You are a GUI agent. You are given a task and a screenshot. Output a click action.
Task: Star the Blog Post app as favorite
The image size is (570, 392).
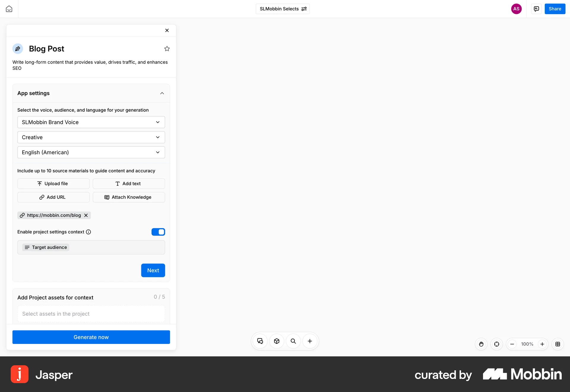tap(167, 48)
